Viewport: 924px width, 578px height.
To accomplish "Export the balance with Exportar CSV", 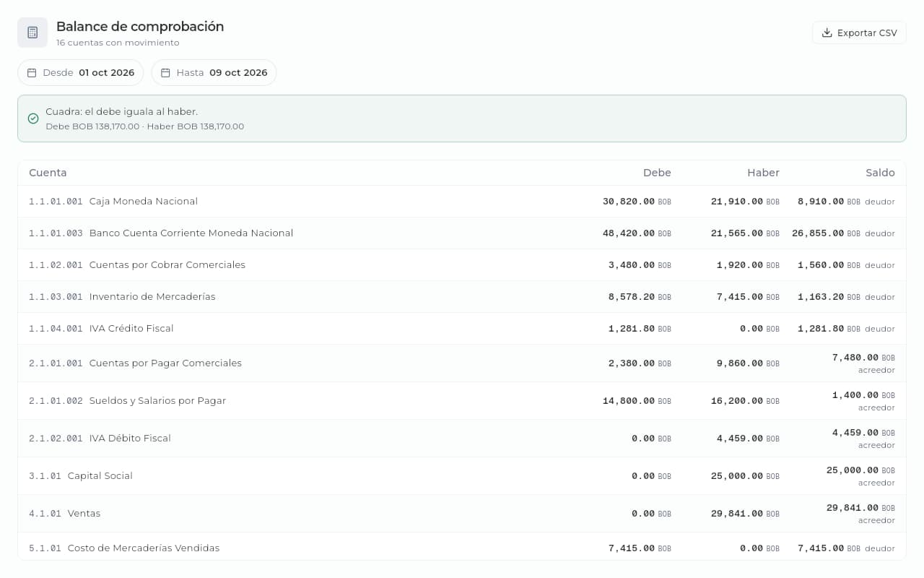I will click(x=859, y=33).
